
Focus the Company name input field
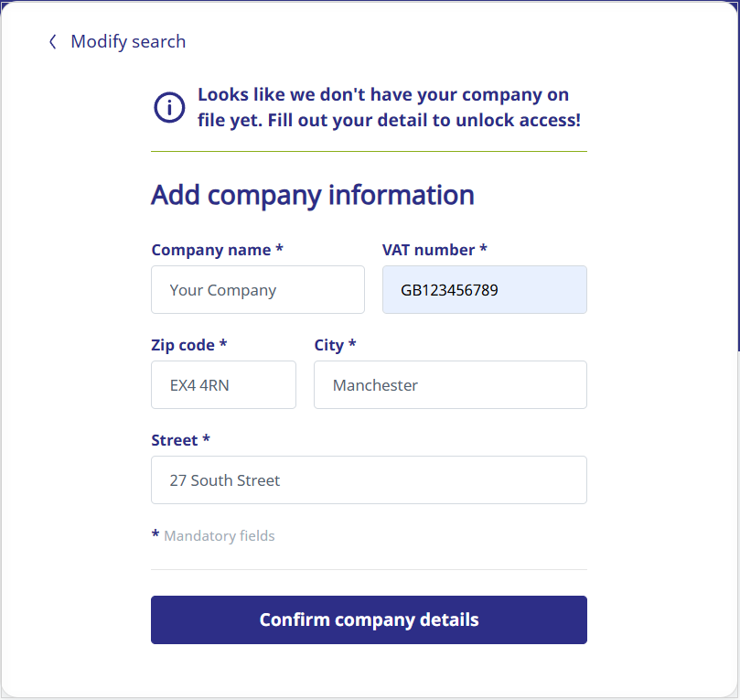tap(257, 290)
